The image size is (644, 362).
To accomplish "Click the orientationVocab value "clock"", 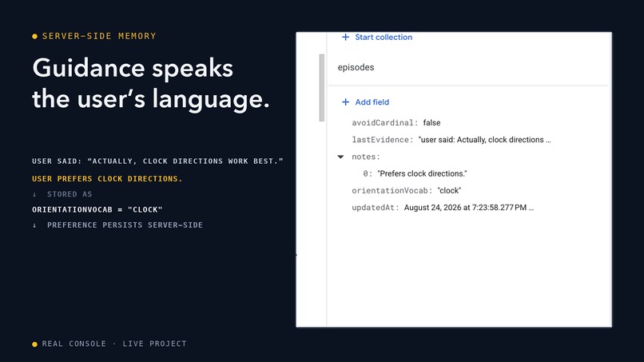I will [449, 191].
